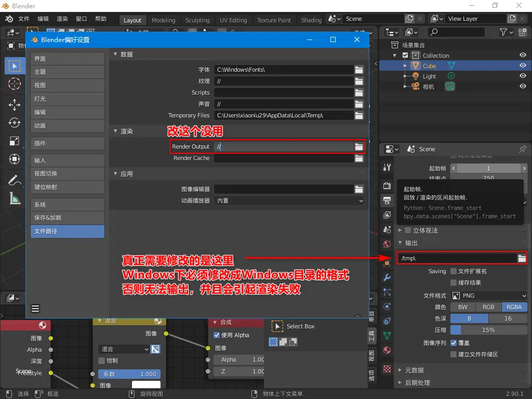The height and width of the screenshot is (399, 532).
Task: Open the Material properties tab
Action: point(387,351)
